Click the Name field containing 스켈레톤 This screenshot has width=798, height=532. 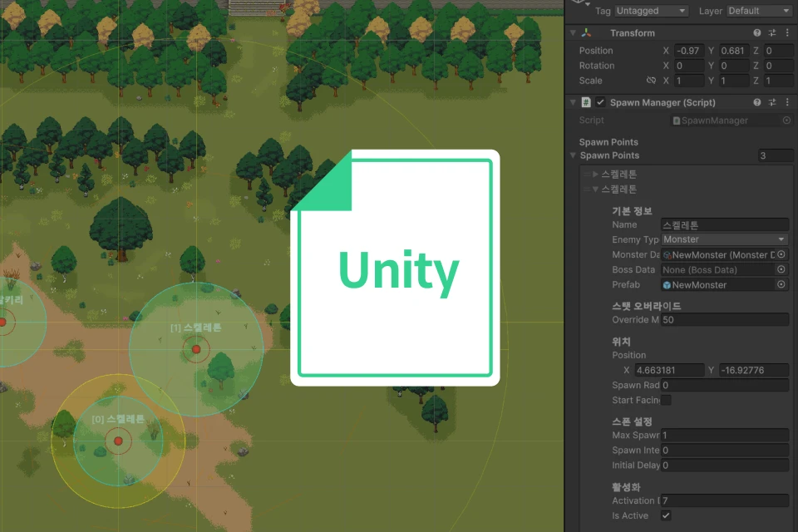pyautogui.click(x=725, y=224)
